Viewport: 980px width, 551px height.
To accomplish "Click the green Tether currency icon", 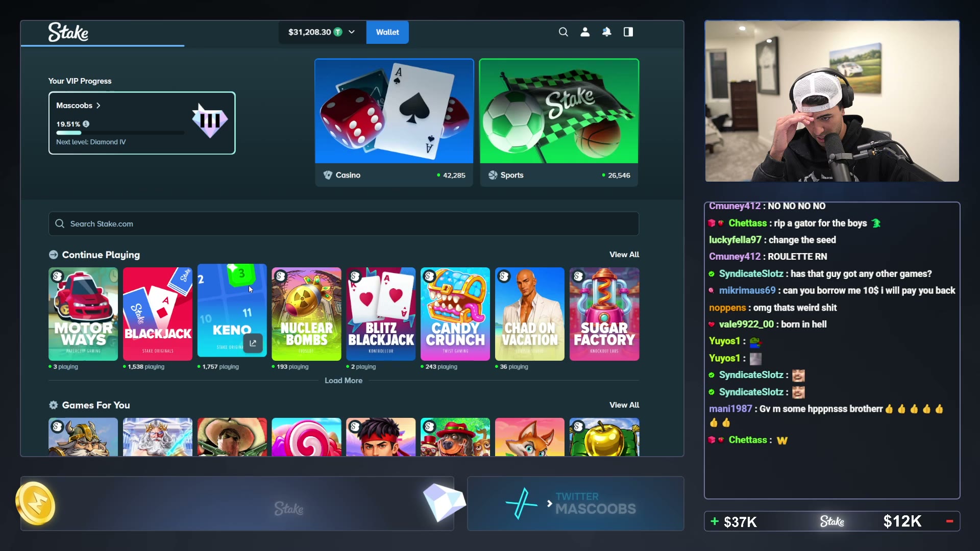I will pyautogui.click(x=338, y=32).
